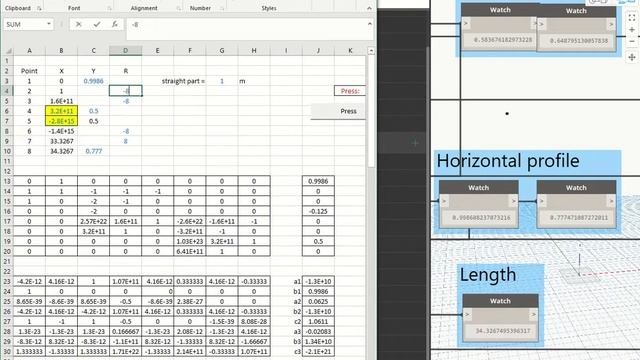The height and width of the screenshot is (360, 640).
Task: Select the red 'Press:' cell
Action: coord(350,91)
